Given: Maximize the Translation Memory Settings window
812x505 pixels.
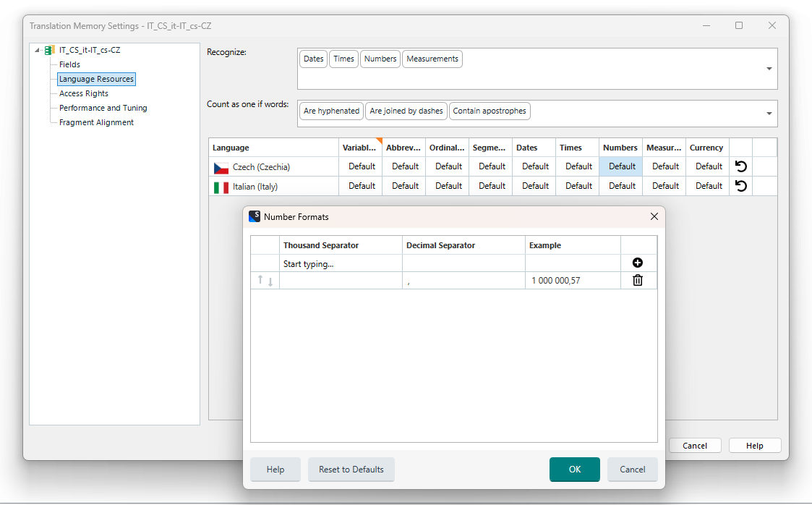Looking at the screenshot, I should 739,25.
